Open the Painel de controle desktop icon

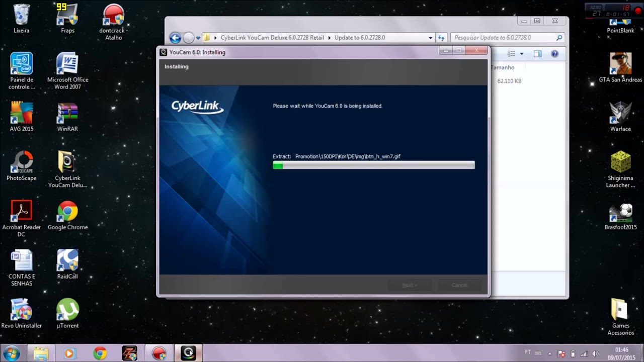[x=22, y=71]
